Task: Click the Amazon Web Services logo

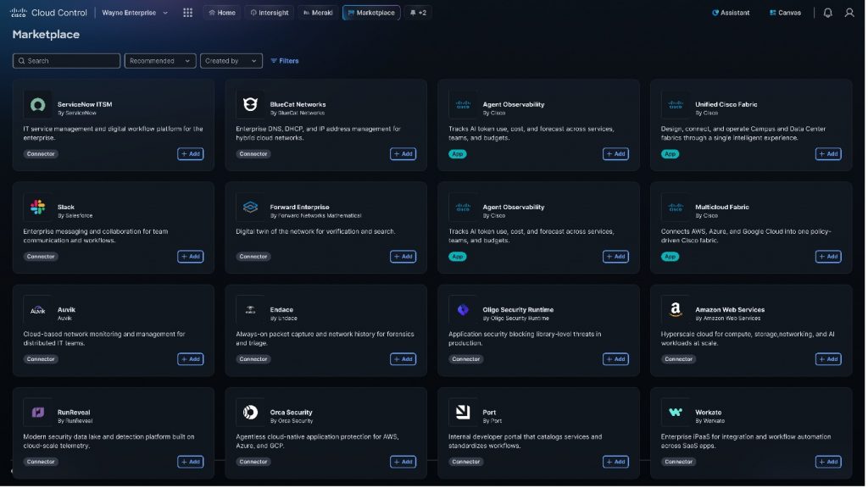Action: point(677,310)
